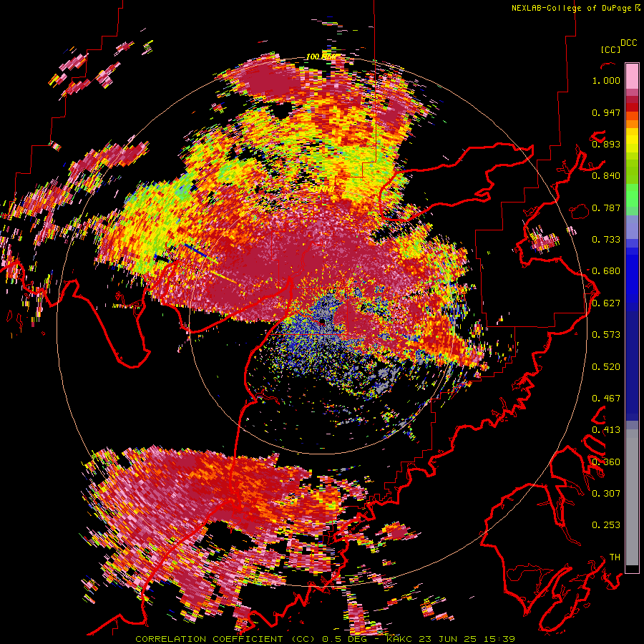
Task: Select the 0.893 color scale value
Action: (606, 144)
